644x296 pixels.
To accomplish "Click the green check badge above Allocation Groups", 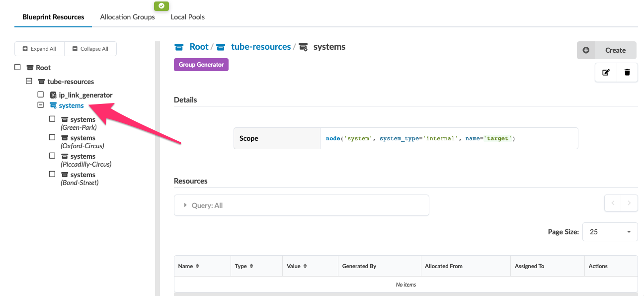I will pos(161,6).
